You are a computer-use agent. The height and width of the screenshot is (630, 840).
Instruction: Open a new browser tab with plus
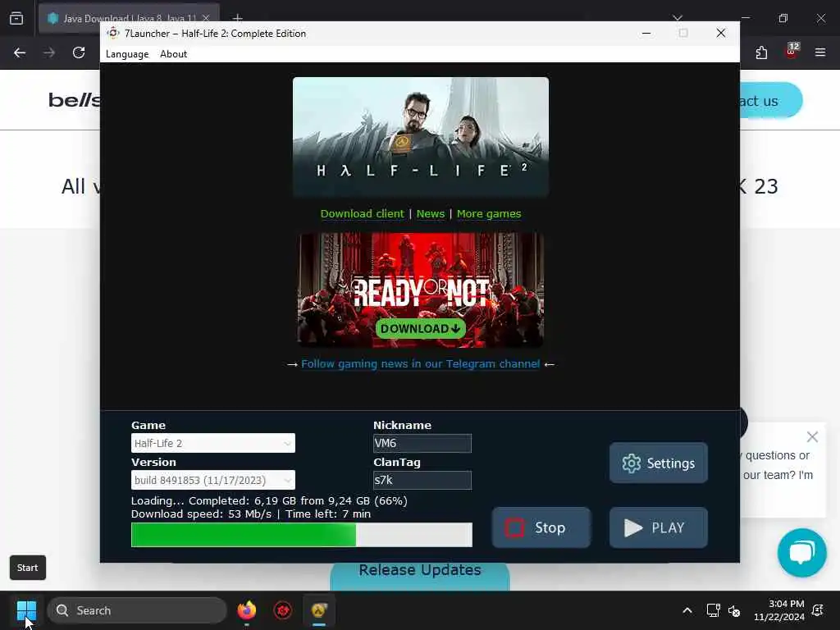click(238, 18)
